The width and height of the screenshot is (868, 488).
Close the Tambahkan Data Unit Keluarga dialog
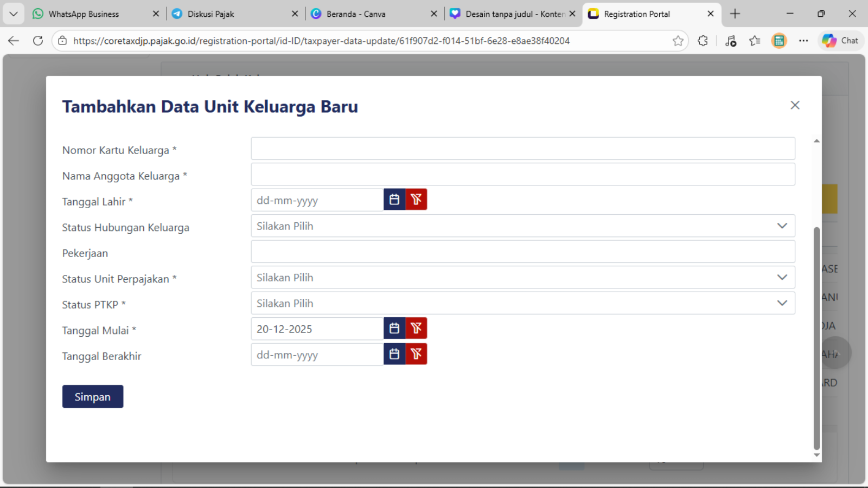[x=795, y=105]
